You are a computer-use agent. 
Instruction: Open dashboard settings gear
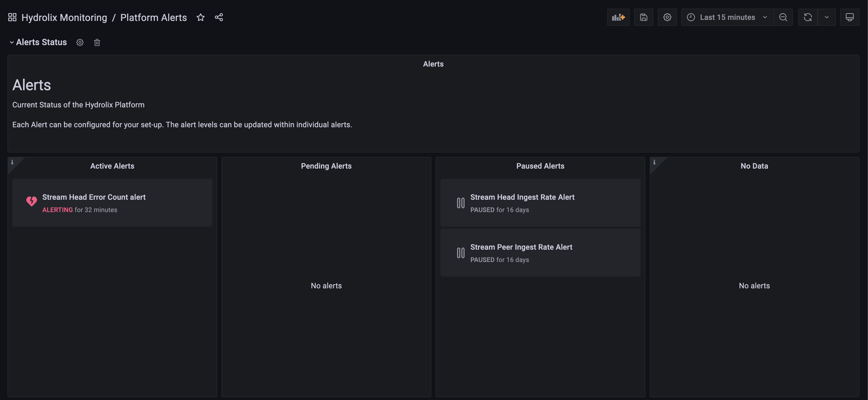(x=667, y=17)
